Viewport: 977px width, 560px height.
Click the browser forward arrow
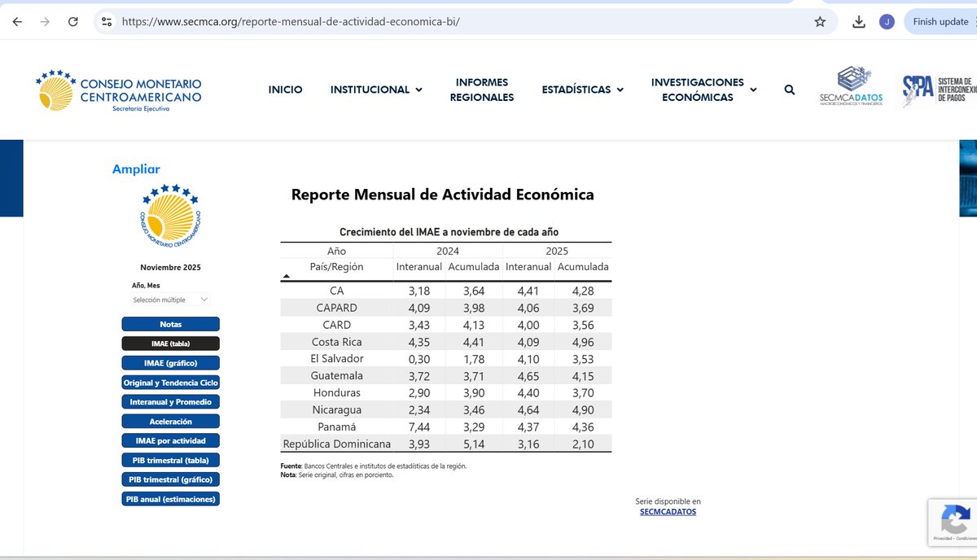click(45, 22)
